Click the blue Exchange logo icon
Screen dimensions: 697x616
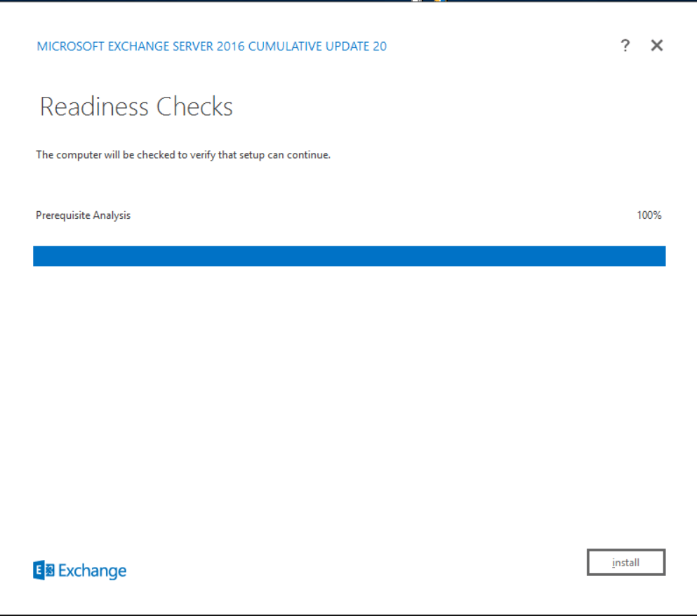[43, 570]
